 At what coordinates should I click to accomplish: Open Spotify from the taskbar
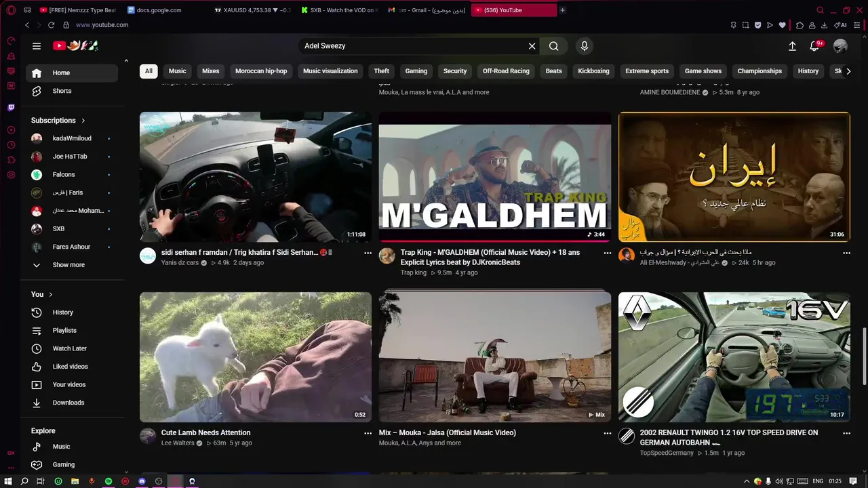click(108, 481)
